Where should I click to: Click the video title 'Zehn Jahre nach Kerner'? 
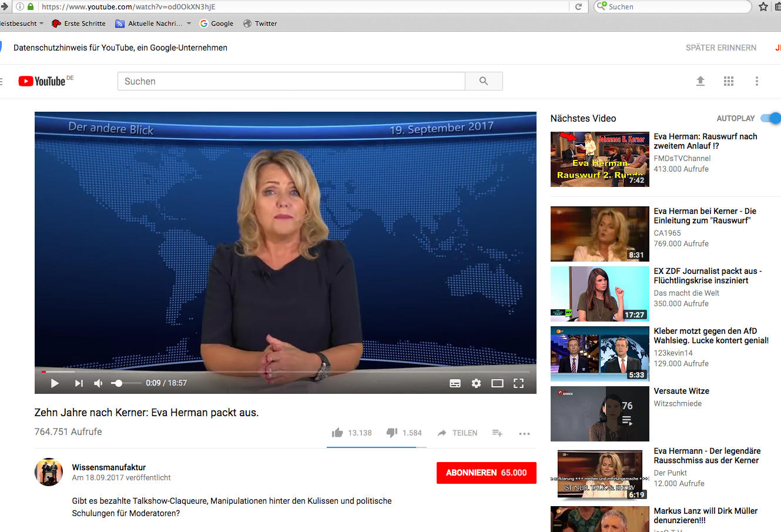tap(146, 413)
